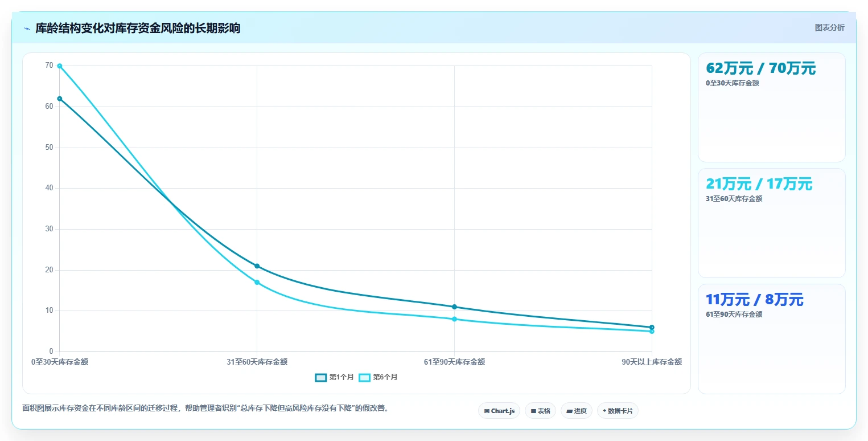Click the card caption 31至60天库存金额
The height and width of the screenshot is (441, 868).
(x=734, y=199)
